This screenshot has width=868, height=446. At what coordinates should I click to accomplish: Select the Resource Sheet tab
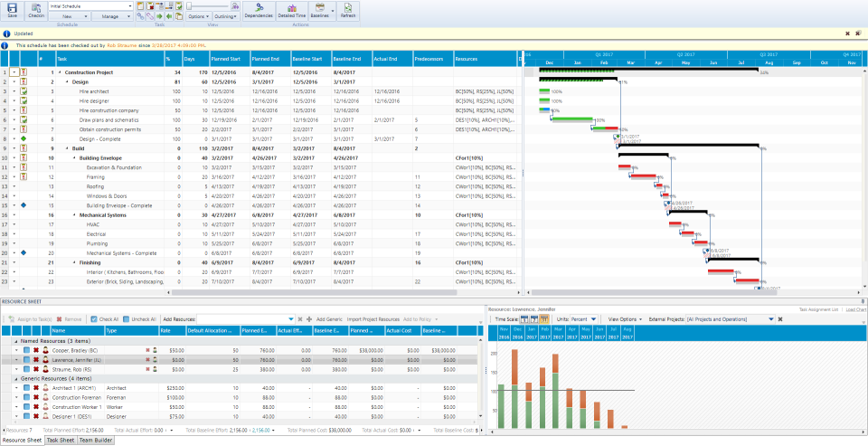click(x=22, y=440)
